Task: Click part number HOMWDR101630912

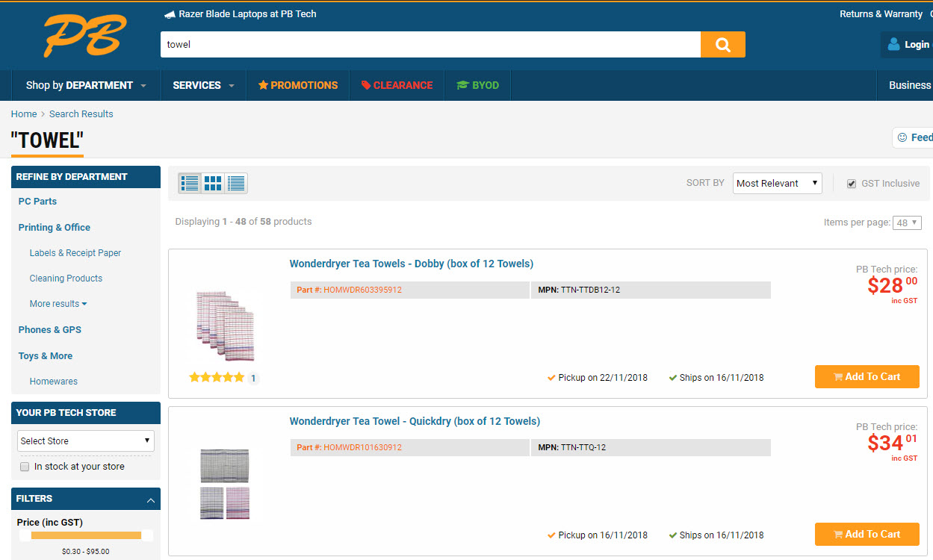Action: pos(362,447)
